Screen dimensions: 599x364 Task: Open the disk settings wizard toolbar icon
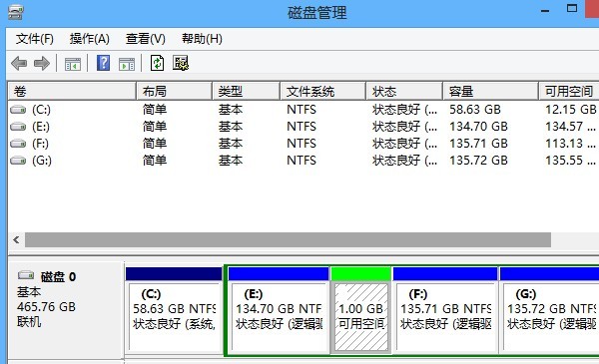181,63
